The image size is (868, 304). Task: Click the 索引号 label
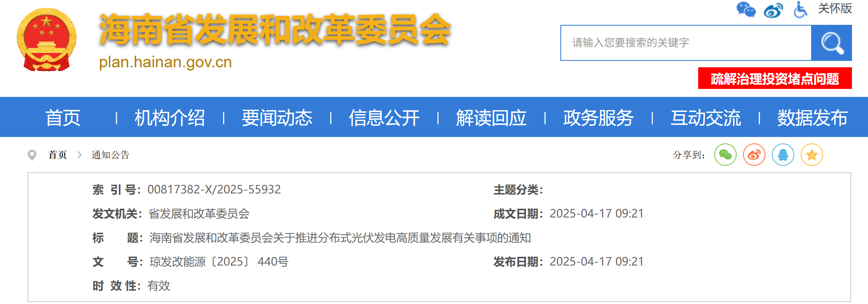[x=116, y=189]
